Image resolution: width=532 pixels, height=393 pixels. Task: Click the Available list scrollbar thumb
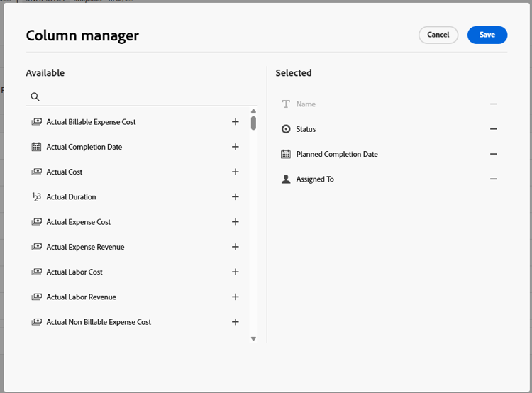253,123
